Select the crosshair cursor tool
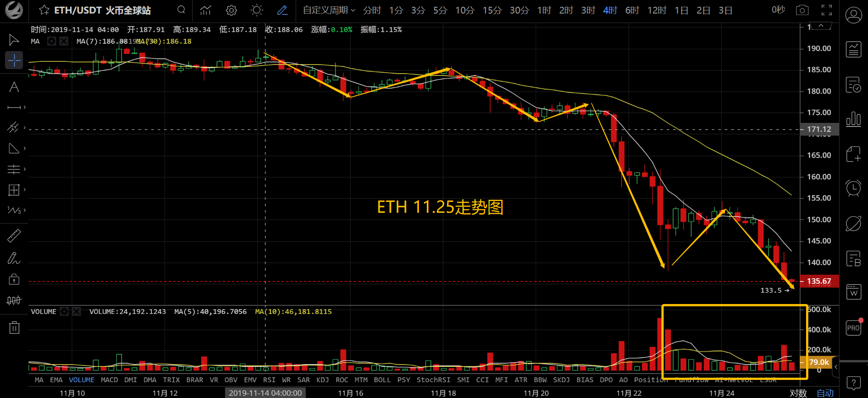Image resolution: width=868 pixels, height=398 pixels. [14, 60]
